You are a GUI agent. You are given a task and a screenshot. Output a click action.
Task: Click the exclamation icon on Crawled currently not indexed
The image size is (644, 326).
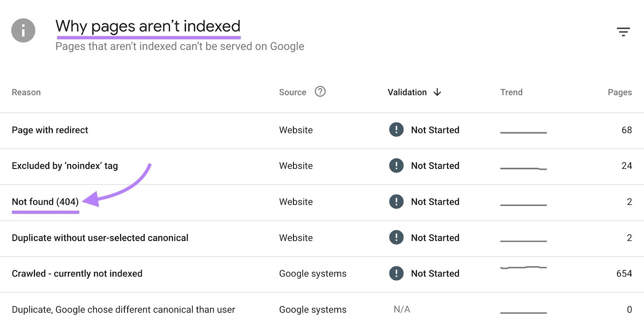pyautogui.click(x=396, y=273)
